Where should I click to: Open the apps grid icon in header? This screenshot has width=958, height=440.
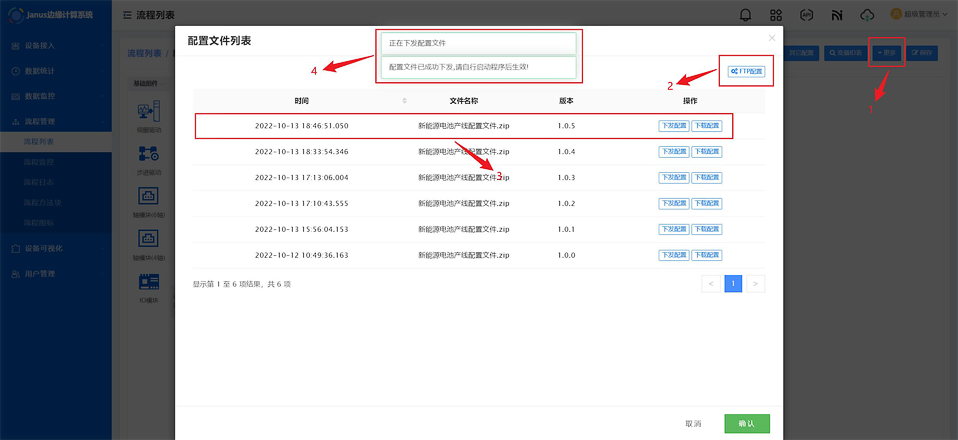(776, 15)
